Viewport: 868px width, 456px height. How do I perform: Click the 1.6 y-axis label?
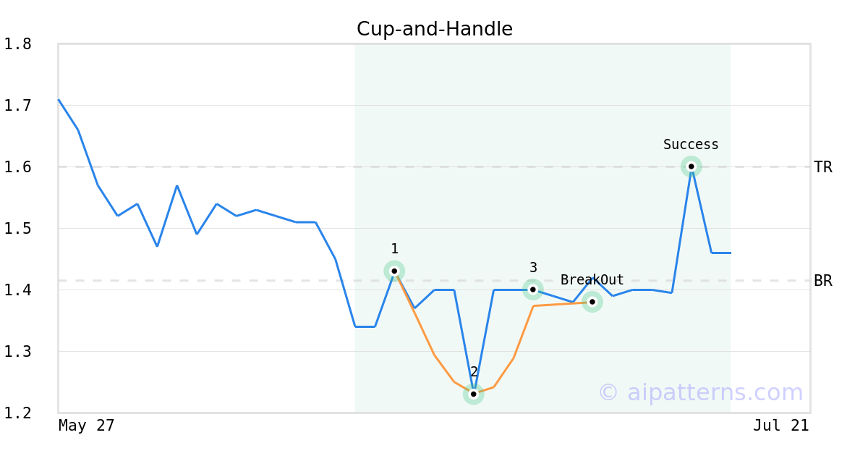[x=18, y=167]
